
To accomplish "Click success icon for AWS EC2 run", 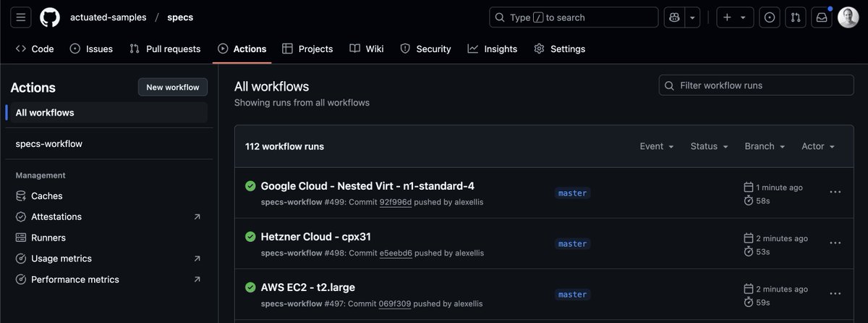I will pos(250,288).
